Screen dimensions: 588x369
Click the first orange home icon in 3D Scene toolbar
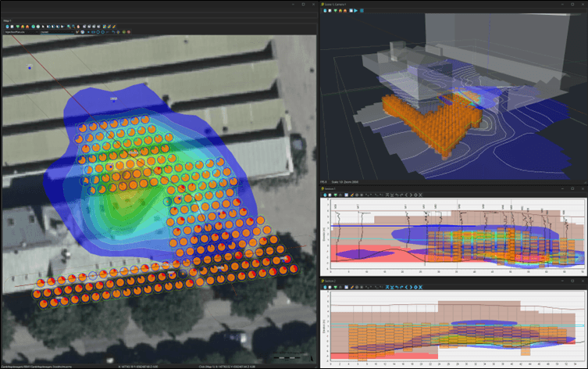tap(340, 10)
